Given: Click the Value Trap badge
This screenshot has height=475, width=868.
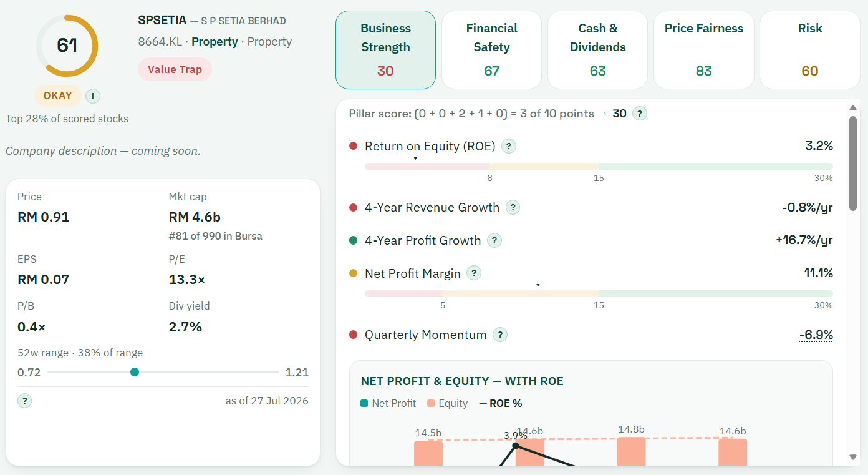Looking at the screenshot, I should 175,69.
